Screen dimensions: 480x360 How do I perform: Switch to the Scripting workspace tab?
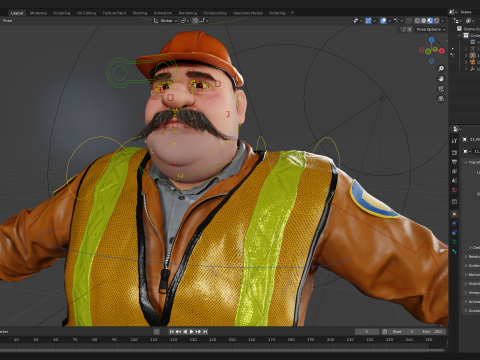tap(277, 13)
